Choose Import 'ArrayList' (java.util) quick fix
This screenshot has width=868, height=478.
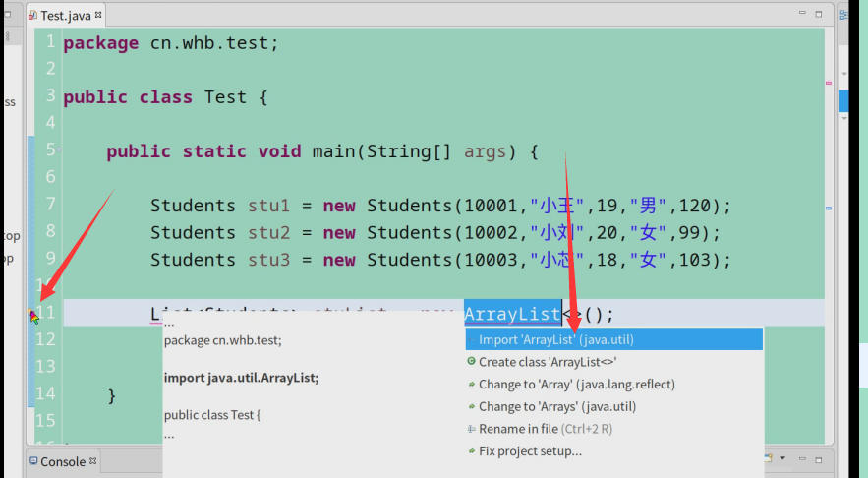coord(614,339)
